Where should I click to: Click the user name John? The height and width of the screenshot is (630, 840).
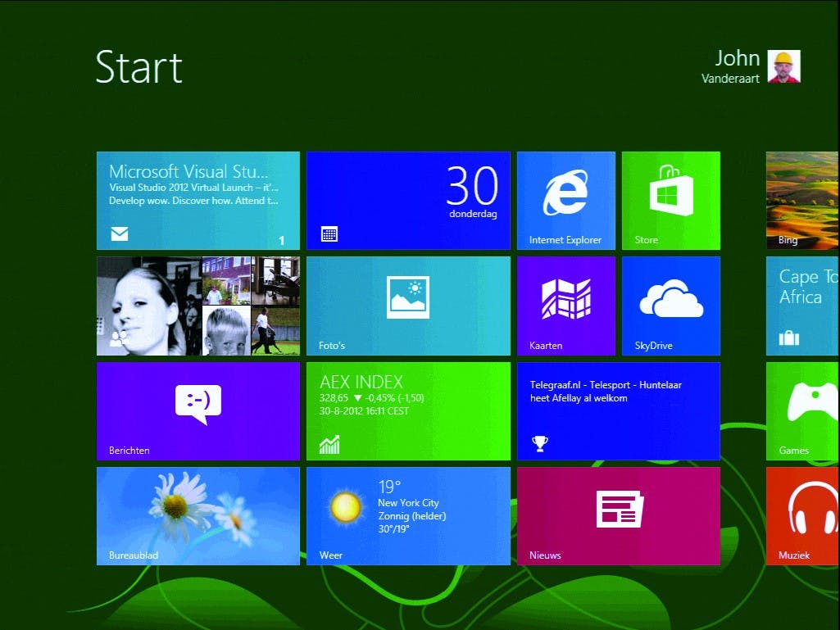(737, 58)
